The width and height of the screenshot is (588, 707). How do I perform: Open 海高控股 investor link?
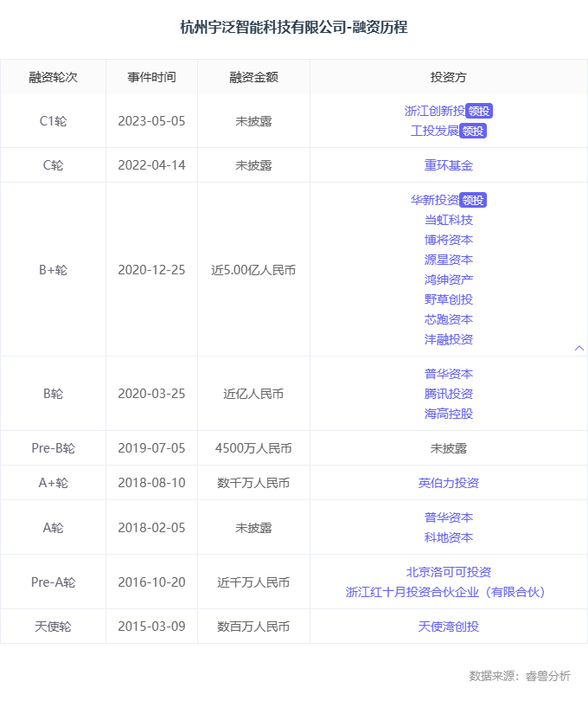pyautogui.click(x=448, y=414)
